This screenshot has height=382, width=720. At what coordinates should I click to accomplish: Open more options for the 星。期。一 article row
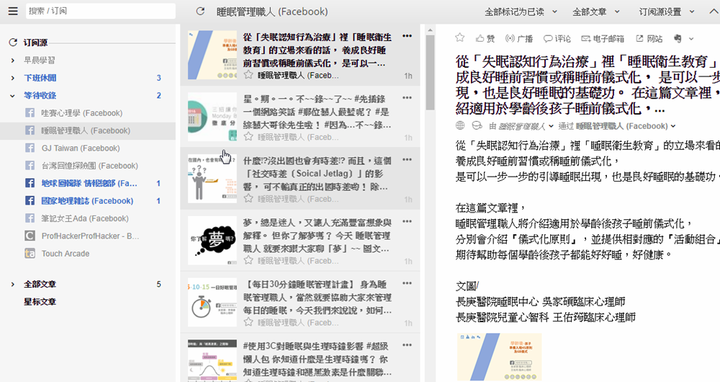407,98
